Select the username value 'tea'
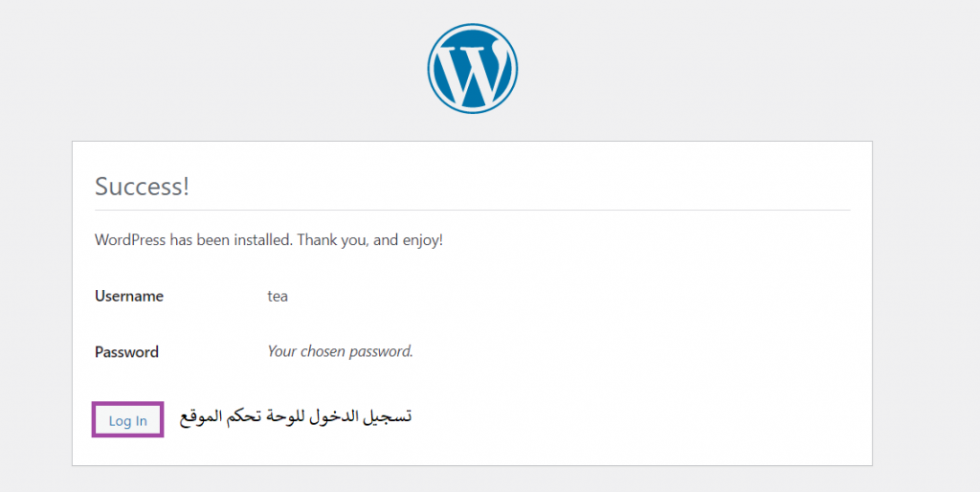This screenshot has width=980, height=492. (278, 296)
